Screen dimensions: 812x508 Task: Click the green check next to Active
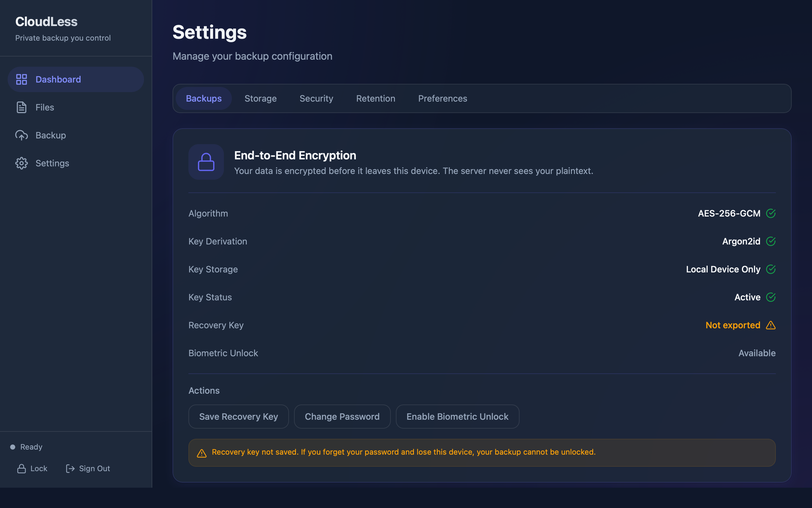[771, 297]
